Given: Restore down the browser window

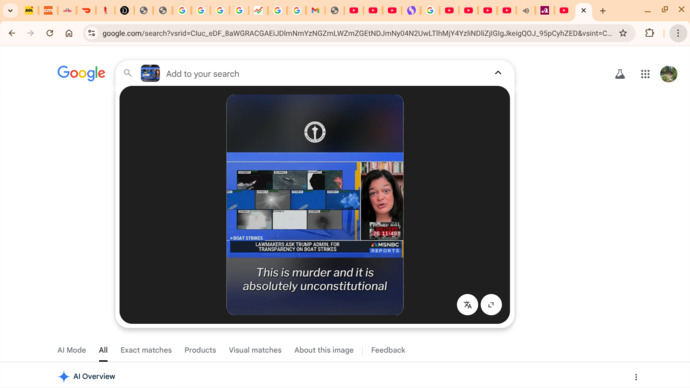Looking at the screenshot, I should [x=665, y=9].
